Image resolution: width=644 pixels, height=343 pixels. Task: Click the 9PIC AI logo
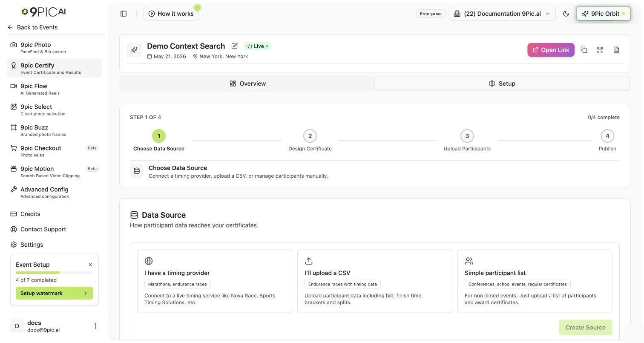(44, 12)
